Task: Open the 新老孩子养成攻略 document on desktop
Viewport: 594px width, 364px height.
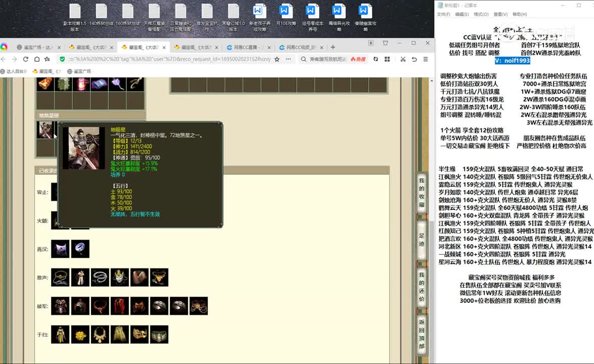Action: [260, 18]
